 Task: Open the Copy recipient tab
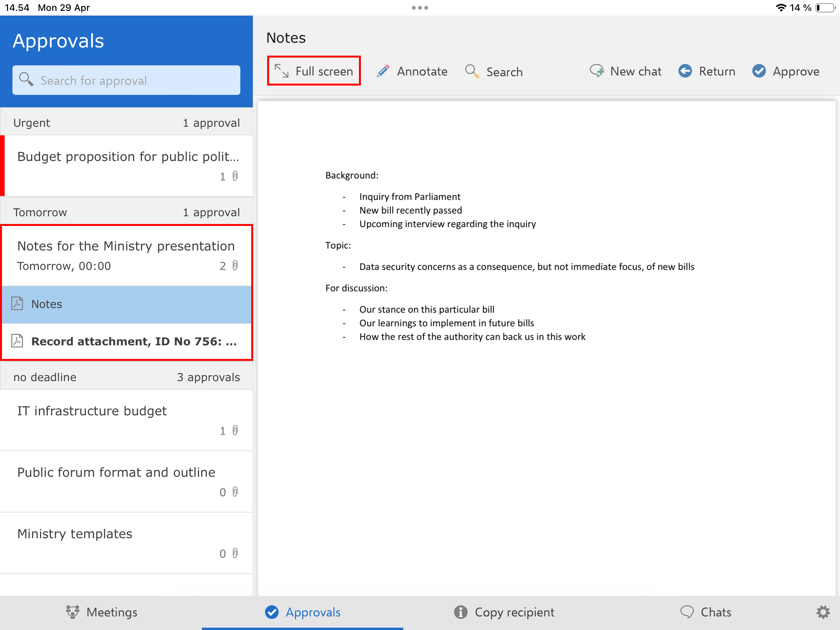(504, 612)
